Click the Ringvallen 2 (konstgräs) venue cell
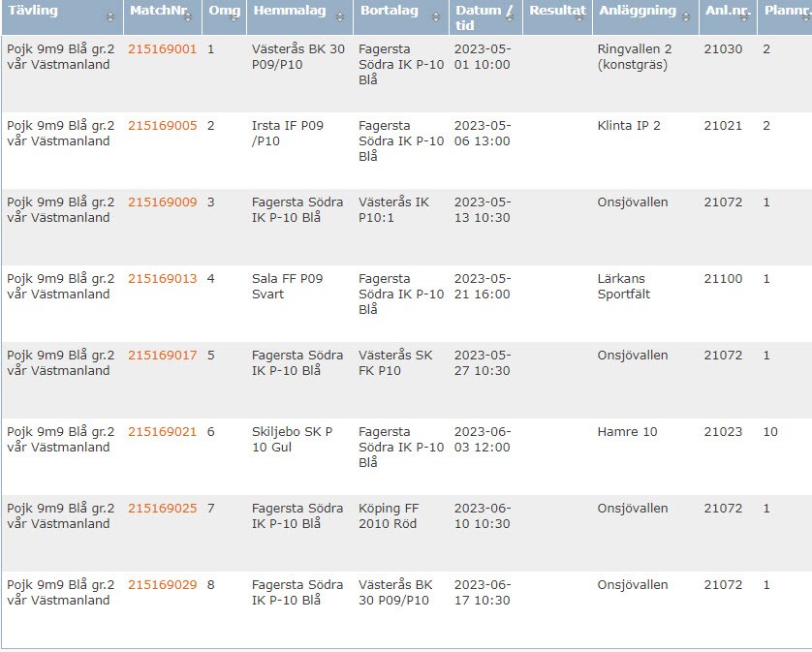 [x=635, y=57]
